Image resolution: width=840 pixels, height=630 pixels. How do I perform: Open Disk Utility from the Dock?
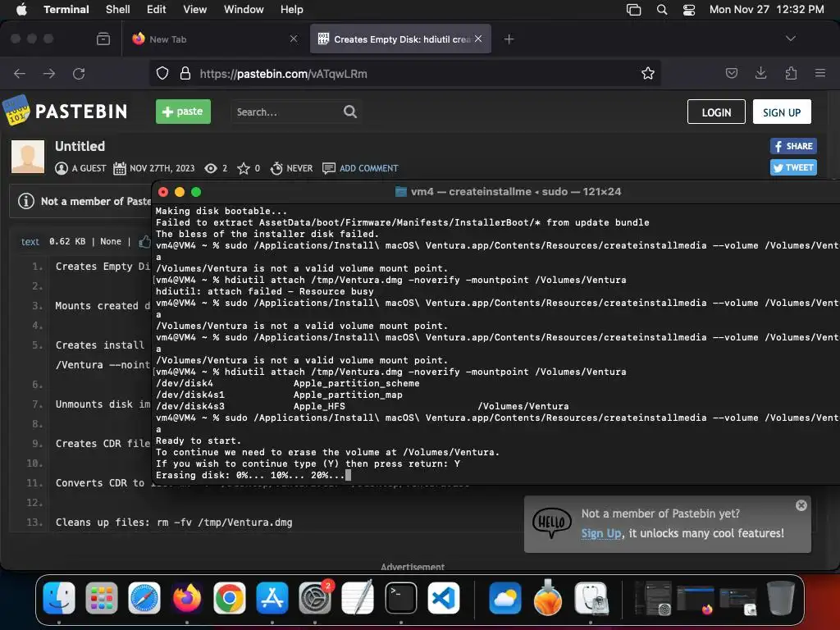click(x=591, y=598)
